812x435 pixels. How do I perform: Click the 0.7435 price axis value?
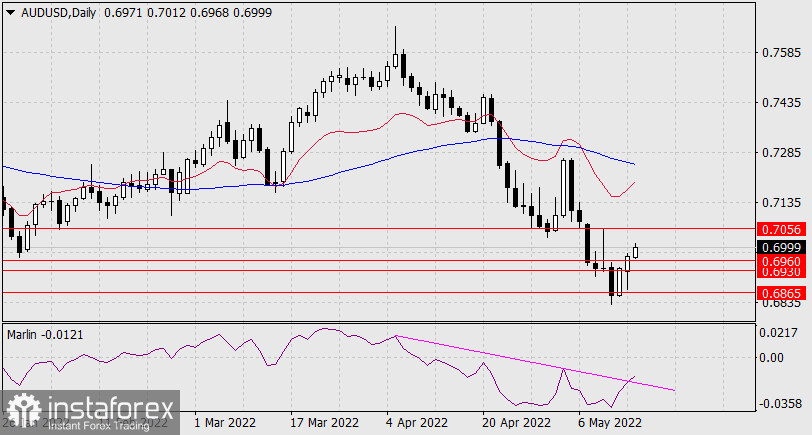781,103
